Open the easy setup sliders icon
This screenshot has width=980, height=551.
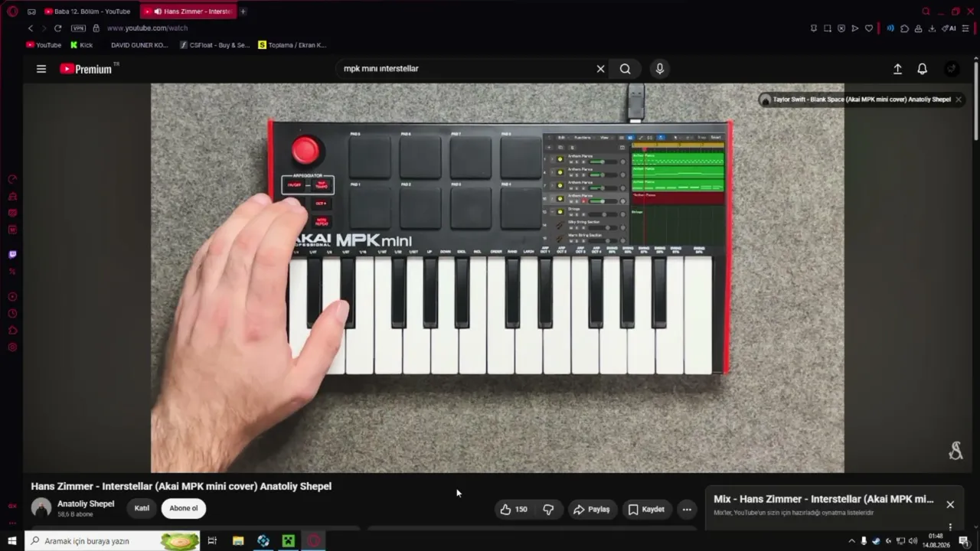click(x=965, y=28)
